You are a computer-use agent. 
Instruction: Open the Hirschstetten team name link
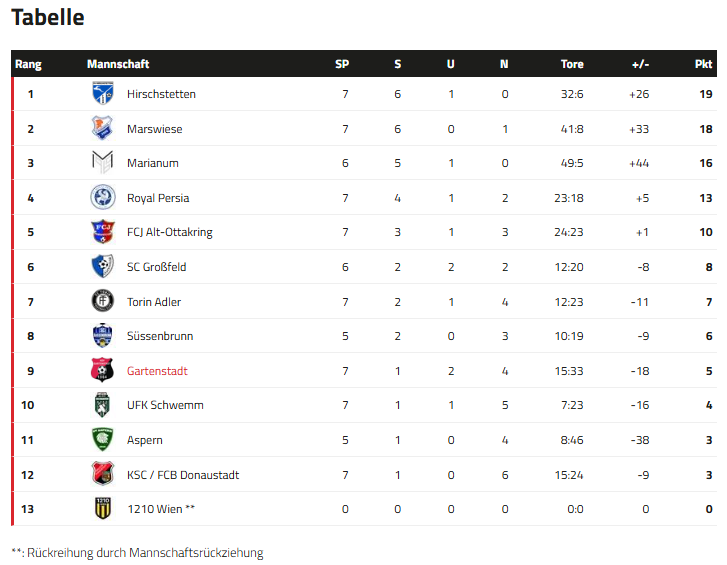(161, 94)
